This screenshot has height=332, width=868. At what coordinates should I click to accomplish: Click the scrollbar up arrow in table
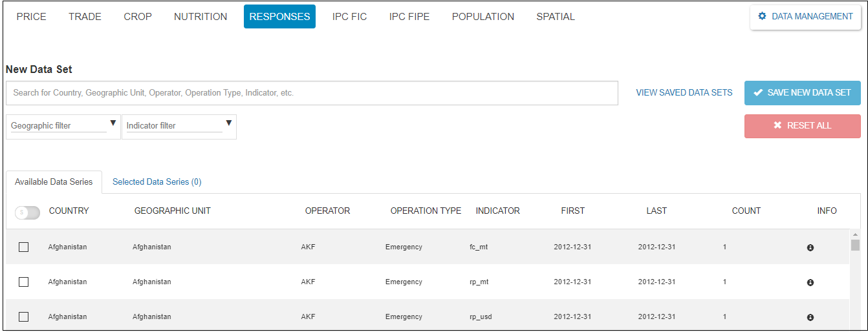(855, 234)
